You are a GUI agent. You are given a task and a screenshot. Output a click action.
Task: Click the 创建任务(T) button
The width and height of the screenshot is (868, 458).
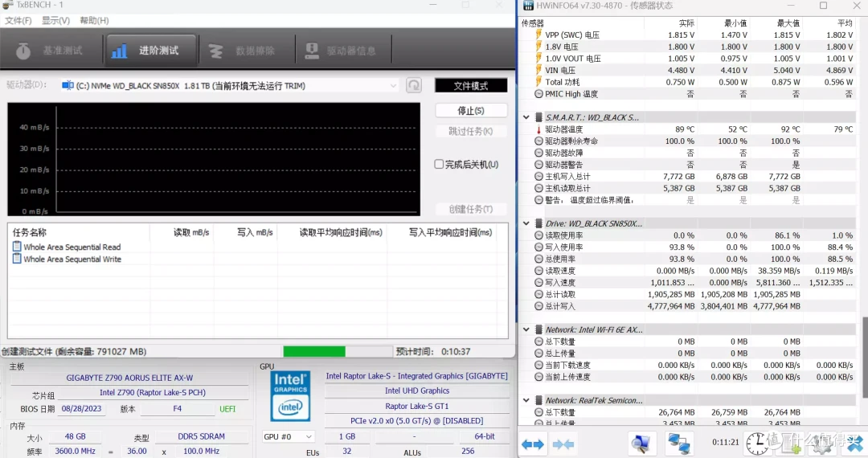click(x=471, y=209)
